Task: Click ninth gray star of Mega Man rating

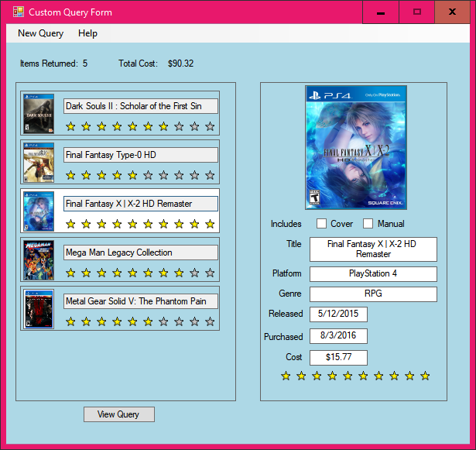Action: [194, 273]
